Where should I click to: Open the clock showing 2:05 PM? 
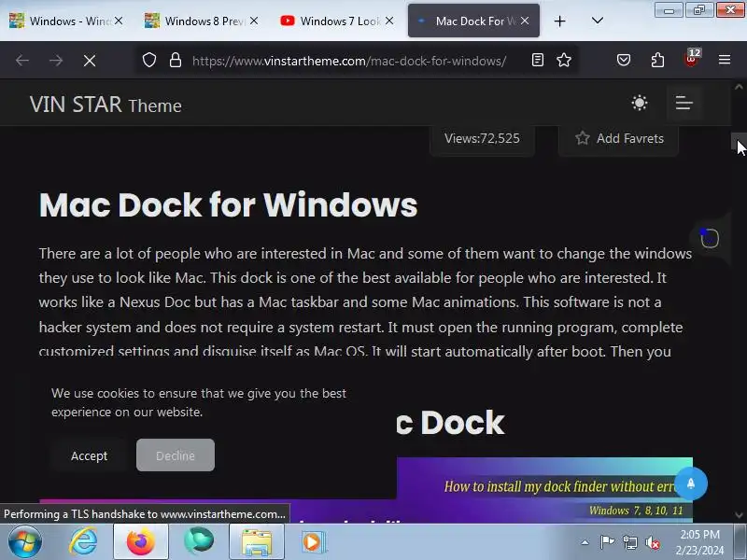[699, 542]
